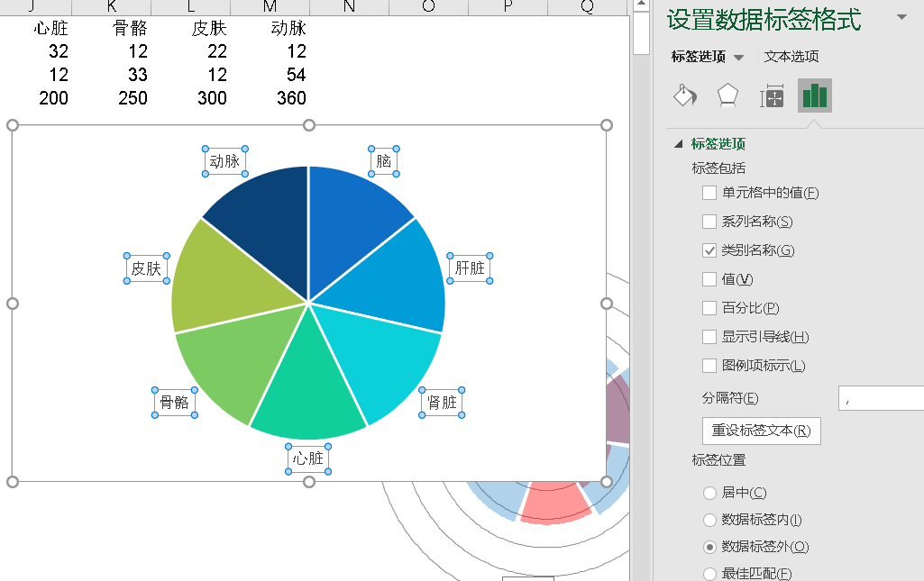Select header cell 皮肤 in the sheet
Image resolution: width=924 pixels, height=581 pixels.
coord(209,28)
